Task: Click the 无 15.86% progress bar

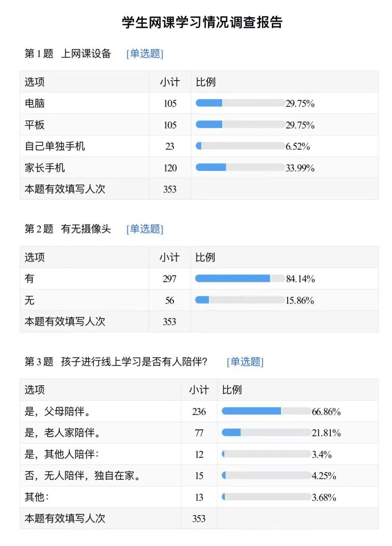Action: tap(240, 300)
